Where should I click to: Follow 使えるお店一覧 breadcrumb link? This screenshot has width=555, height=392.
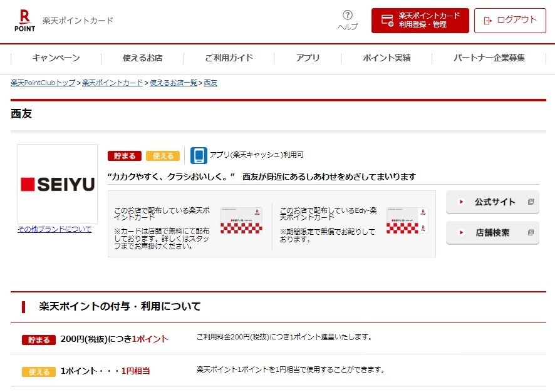coord(174,83)
